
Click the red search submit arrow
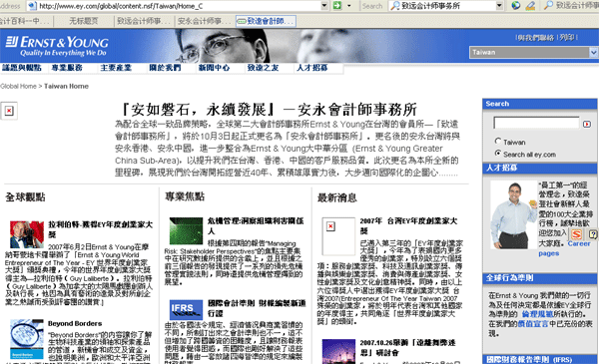(x=587, y=124)
